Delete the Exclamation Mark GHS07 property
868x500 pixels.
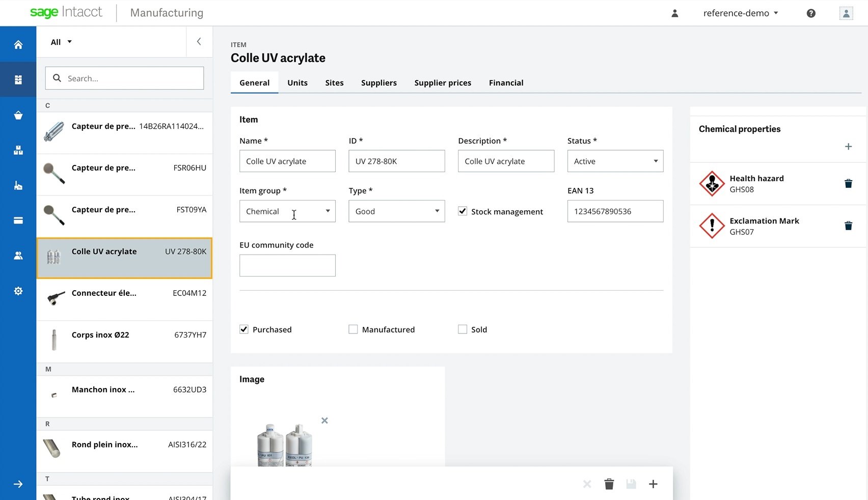coord(848,225)
